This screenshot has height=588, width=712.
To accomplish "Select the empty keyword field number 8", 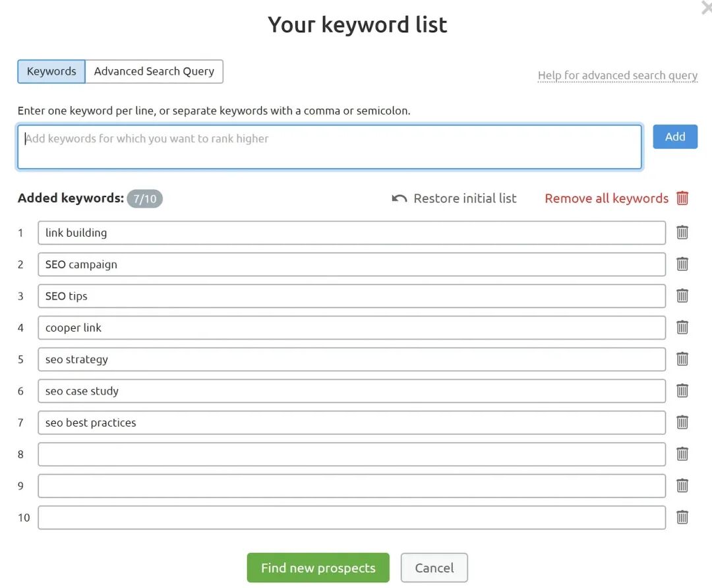I will [351, 454].
